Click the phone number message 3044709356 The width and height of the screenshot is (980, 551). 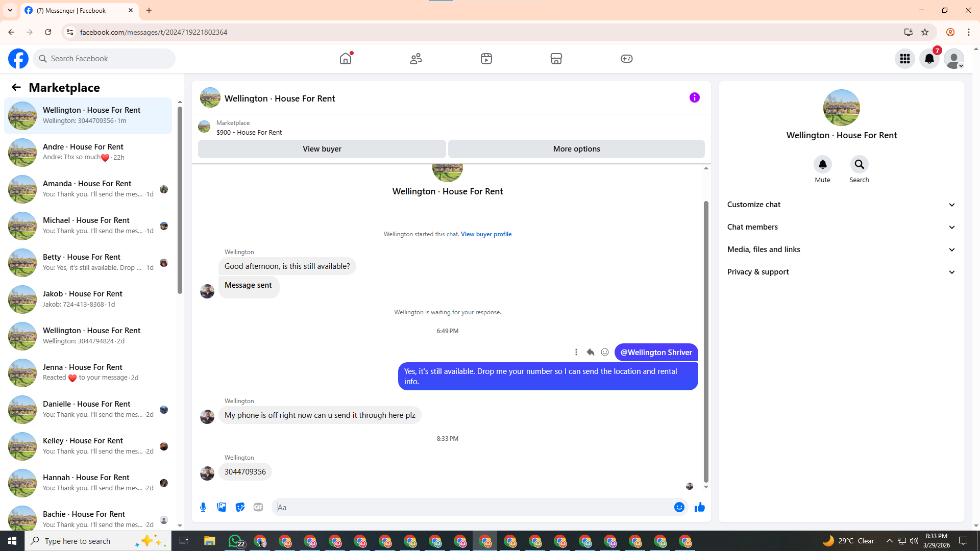tap(245, 472)
